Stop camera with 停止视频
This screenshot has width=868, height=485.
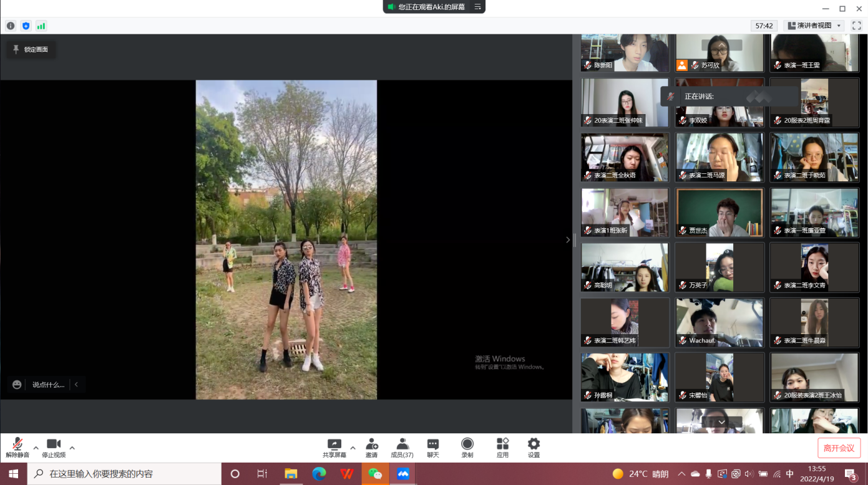[x=54, y=448]
